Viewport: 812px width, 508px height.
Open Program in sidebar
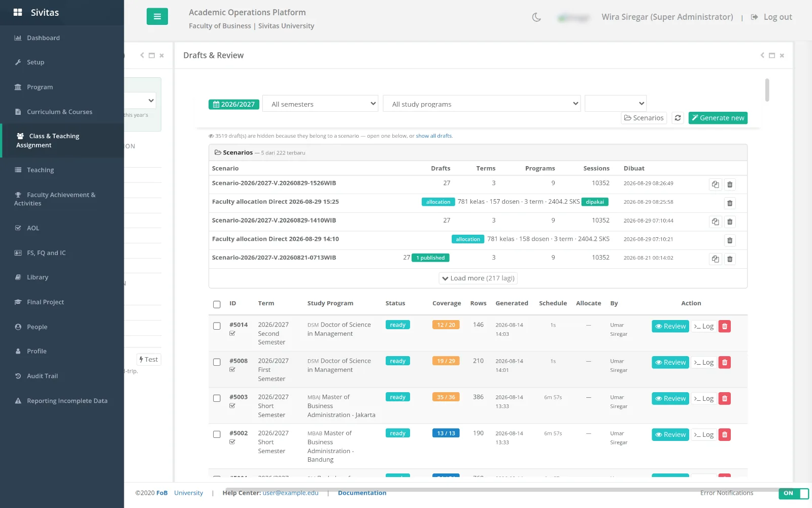[x=62, y=87]
